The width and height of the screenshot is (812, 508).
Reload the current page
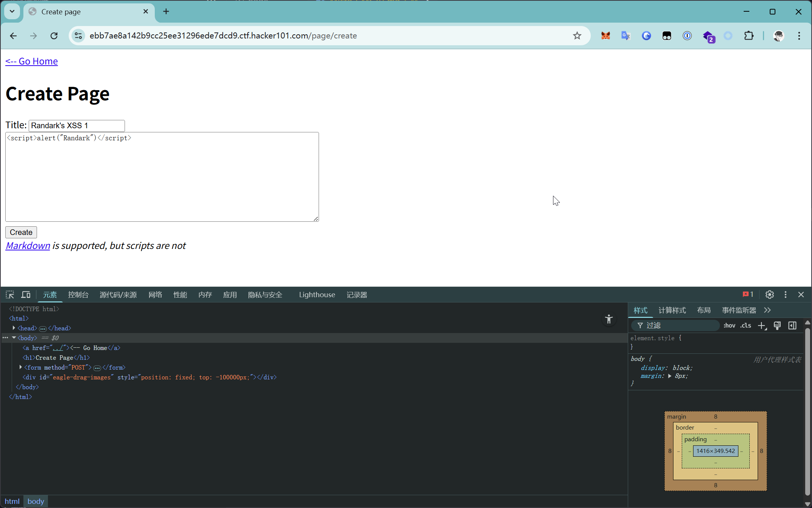[54, 36]
